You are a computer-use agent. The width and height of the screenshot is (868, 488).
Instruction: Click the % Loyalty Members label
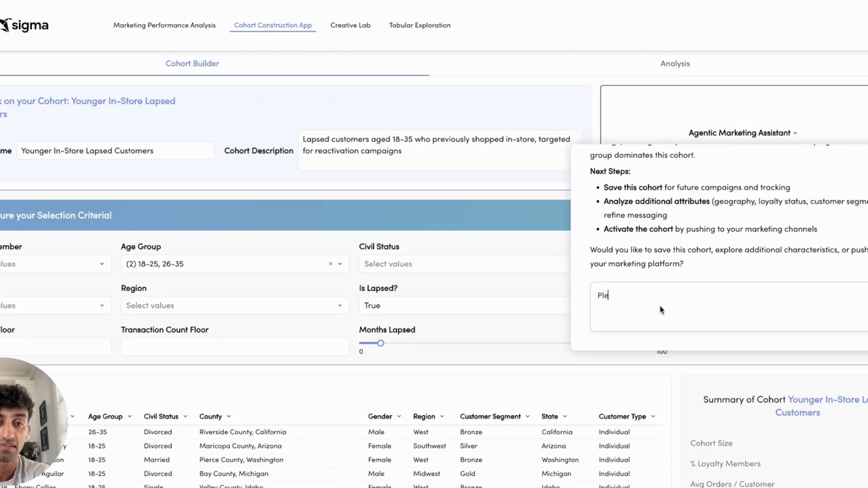point(725,464)
